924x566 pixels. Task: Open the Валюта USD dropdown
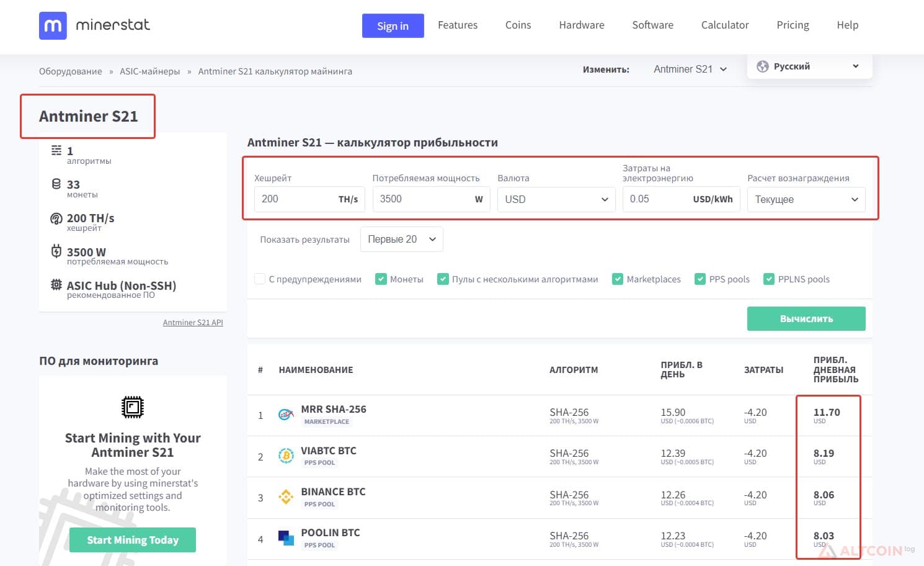point(556,199)
